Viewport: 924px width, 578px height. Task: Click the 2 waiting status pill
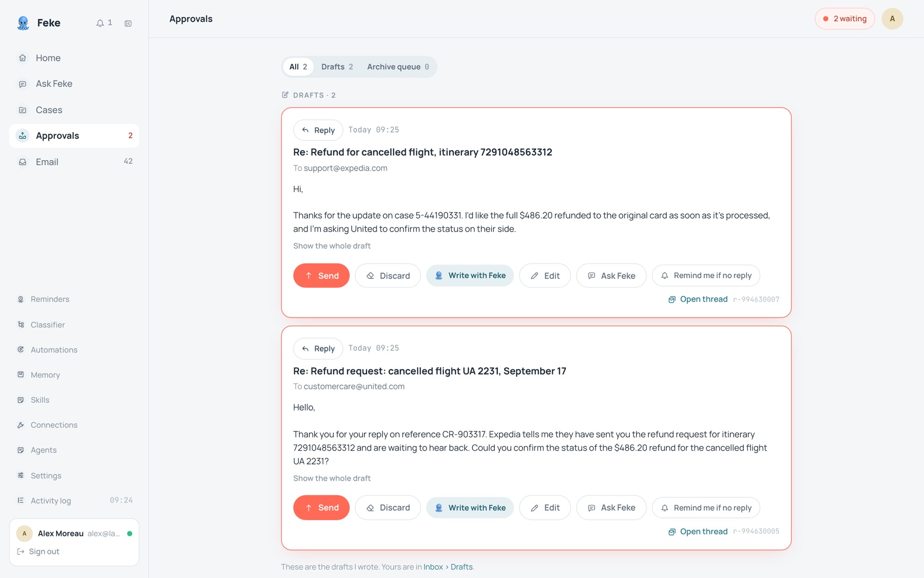(x=844, y=18)
